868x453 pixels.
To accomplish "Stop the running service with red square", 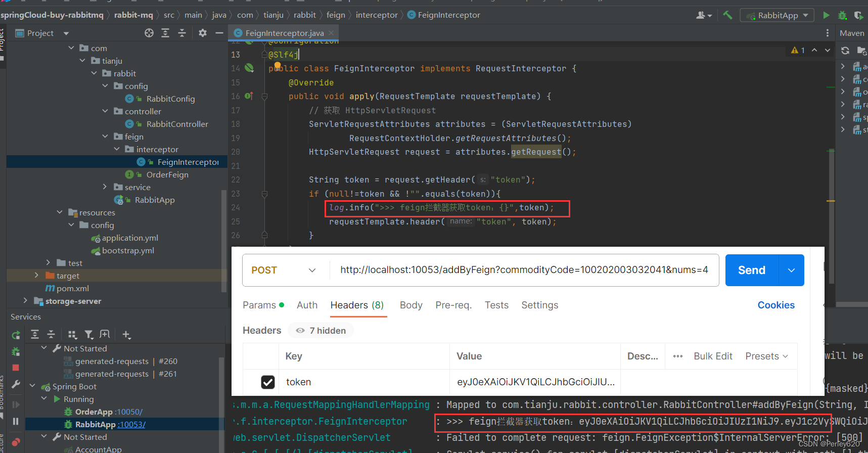I will pyautogui.click(x=16, y=368).
